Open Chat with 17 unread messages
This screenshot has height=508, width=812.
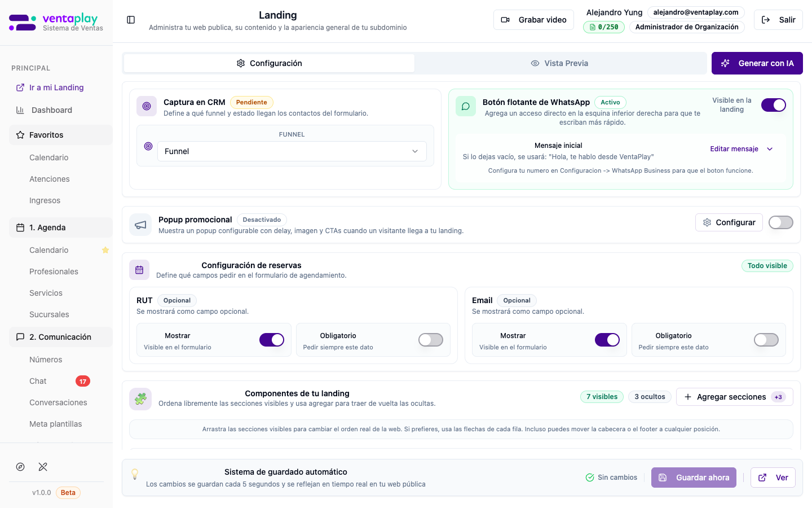click(38, 381)
